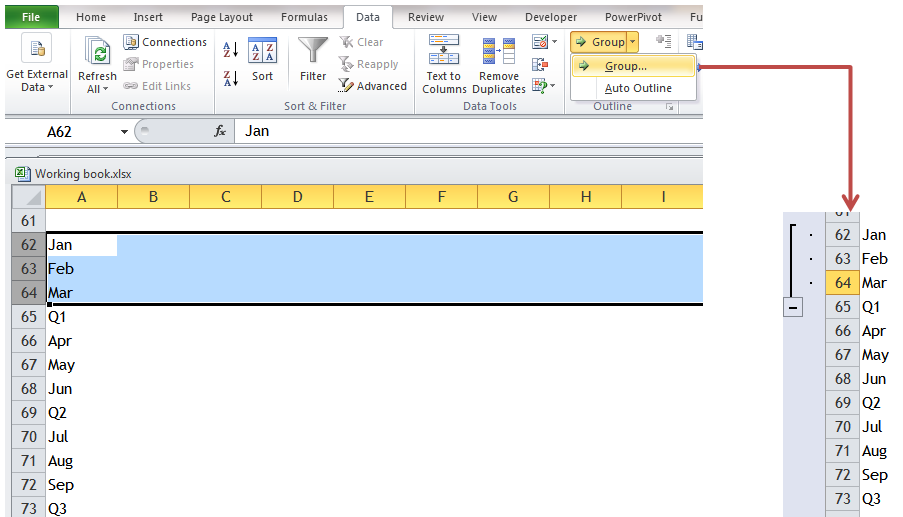Select the column D header
Viewport: 903px width, 517px height.
[x=297, y=197]
